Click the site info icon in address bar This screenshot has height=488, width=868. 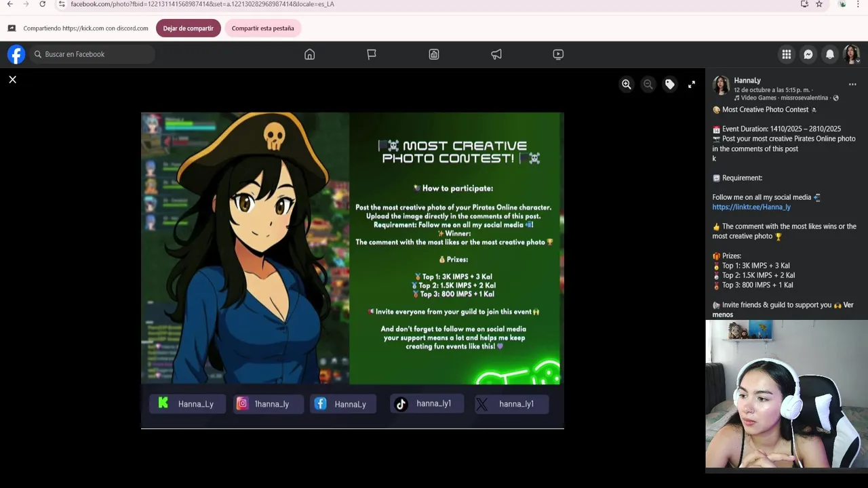click(x=62, y=4)
